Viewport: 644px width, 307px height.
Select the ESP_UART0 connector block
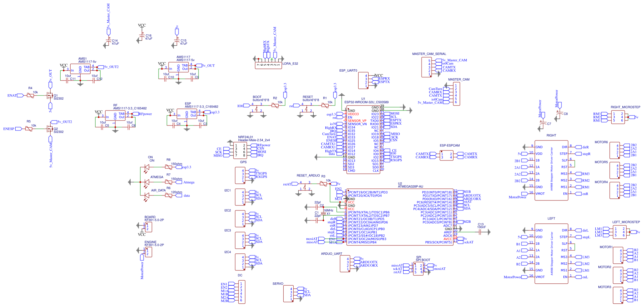point(364,80)
